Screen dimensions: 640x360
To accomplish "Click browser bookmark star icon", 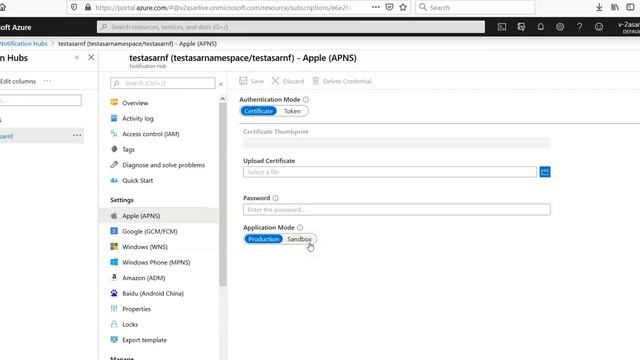I will tap(403, 7).
